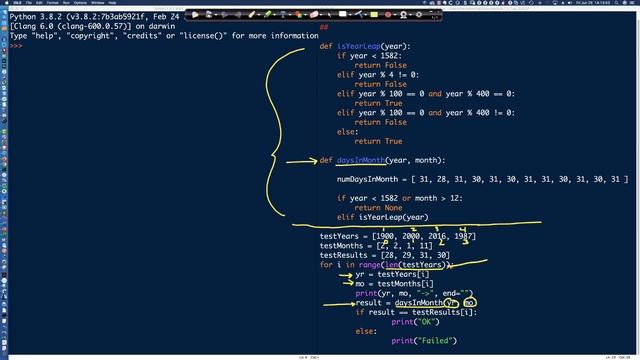Click the 'numDaysInMonth' list assignment line
This screenshot has height=360, width=640.
(x=482, y=179)
